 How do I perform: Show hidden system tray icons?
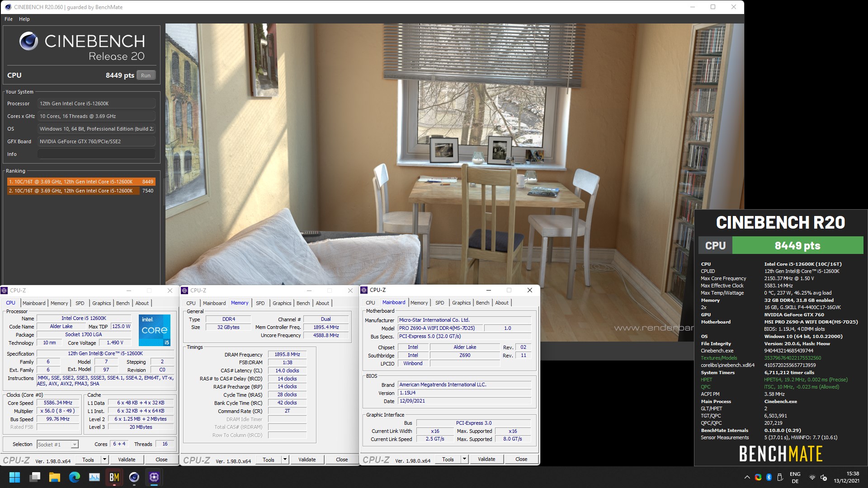747,477
